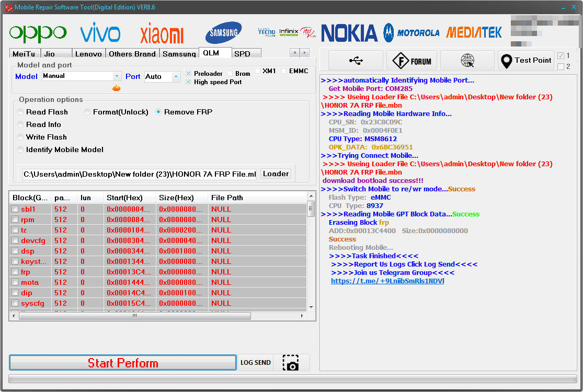Viewport: 583px width, 392px height.
Task: Expand the Port dropdown showing Auto
Action: pos(176,76)
